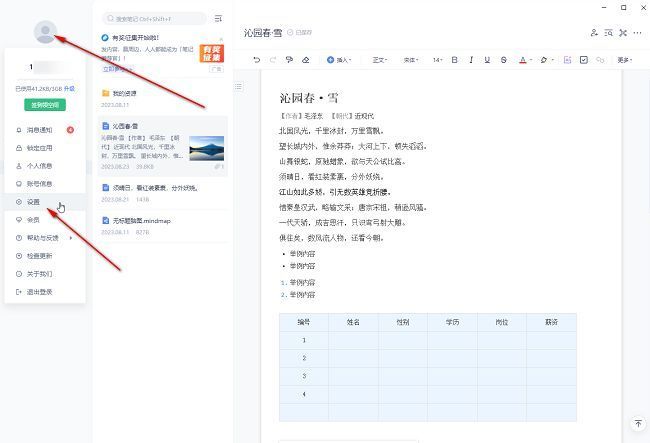Screen dimensions: 650x443
Task: Open the 插入 insert dropdown
Action: (340, 60)
